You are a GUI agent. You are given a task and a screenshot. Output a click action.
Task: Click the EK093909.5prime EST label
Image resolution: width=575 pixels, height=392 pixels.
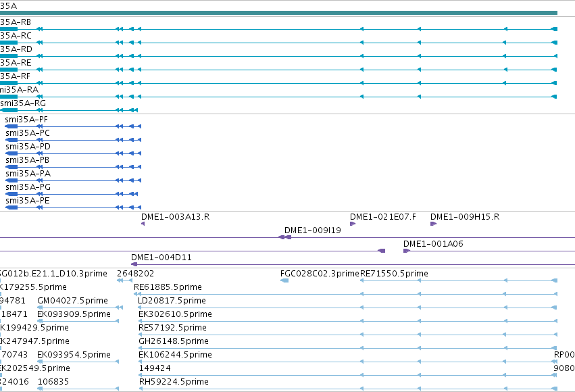point(74,314)
